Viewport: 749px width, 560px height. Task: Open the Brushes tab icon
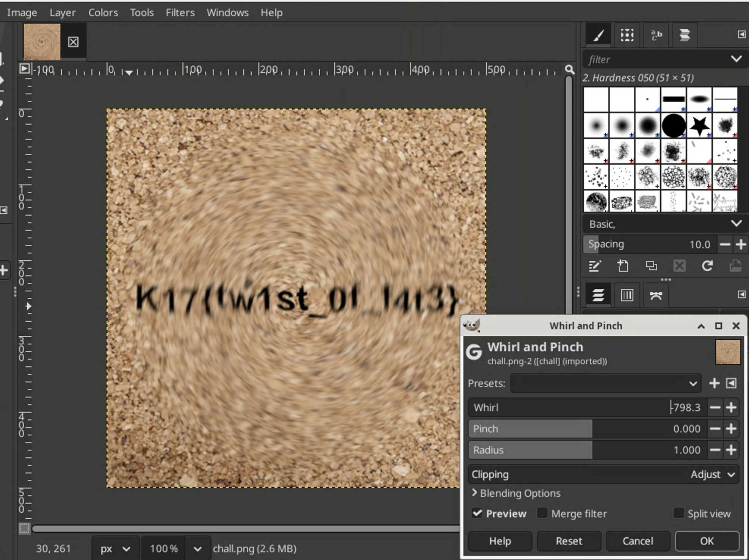(x=598, y=35)
